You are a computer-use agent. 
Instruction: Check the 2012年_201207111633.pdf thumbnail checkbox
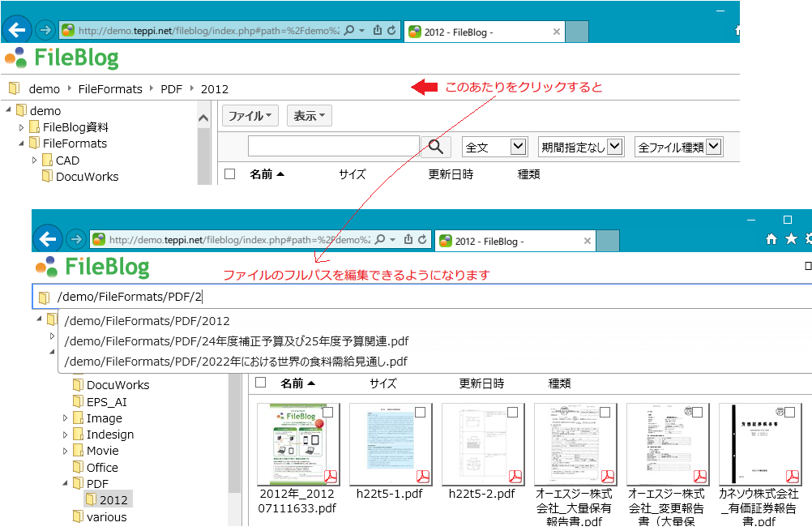[x=328, y=412]
